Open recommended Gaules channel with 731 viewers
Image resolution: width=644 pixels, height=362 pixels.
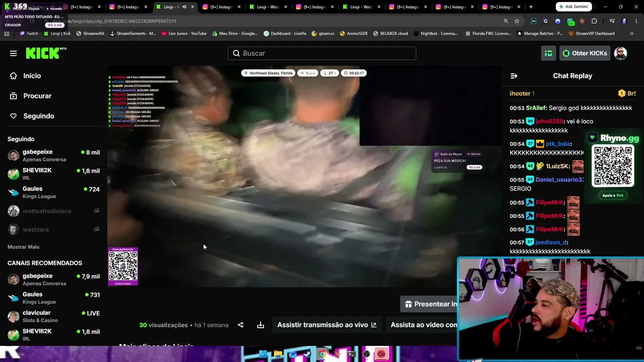pyautogui.click(x=53, y=298)
